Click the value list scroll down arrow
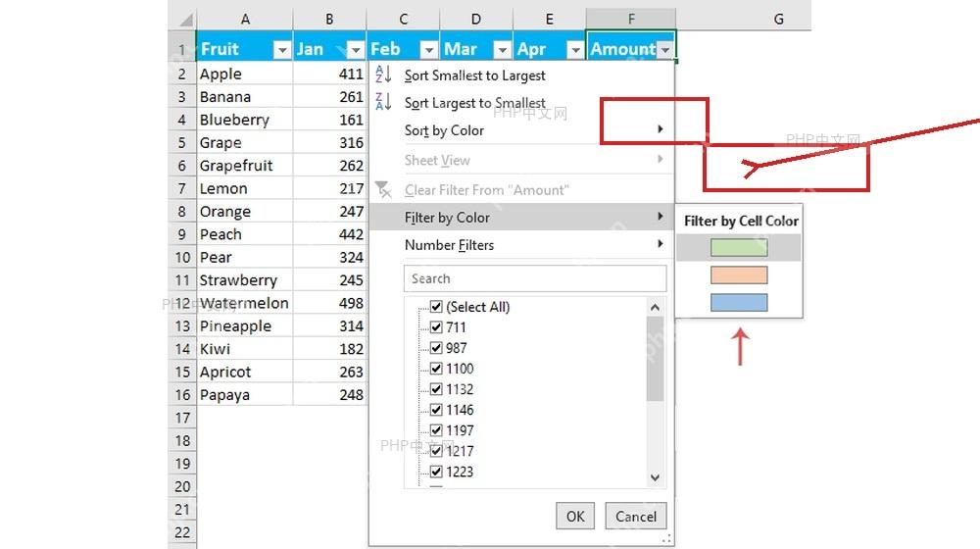Viewport: 980px width, 549px height. (x=655, y=477)
